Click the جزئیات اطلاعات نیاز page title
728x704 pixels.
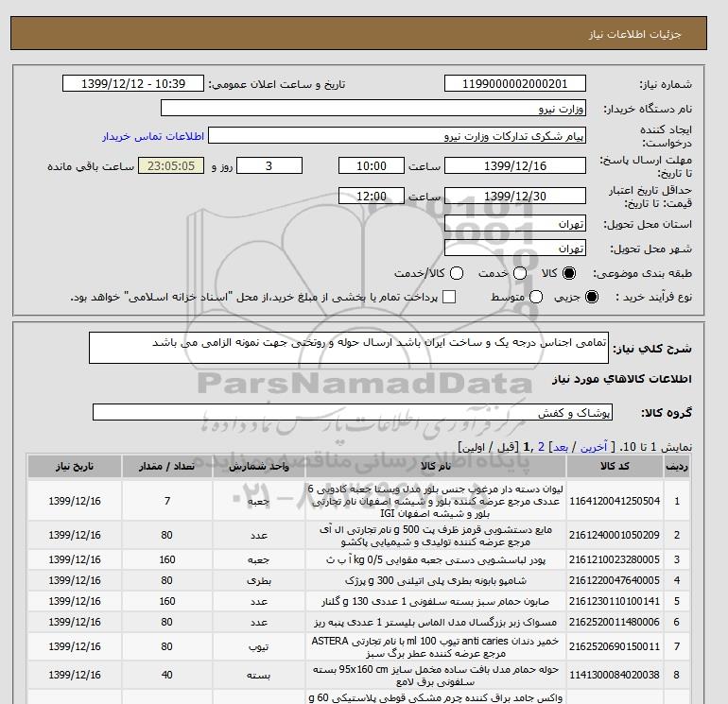pyautogui.click(x=634, y=34)
